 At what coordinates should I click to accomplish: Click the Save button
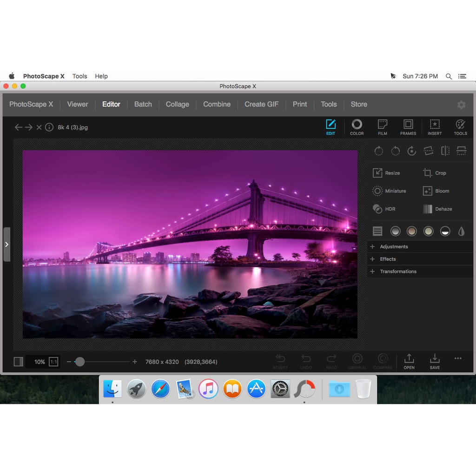point(435,361)
